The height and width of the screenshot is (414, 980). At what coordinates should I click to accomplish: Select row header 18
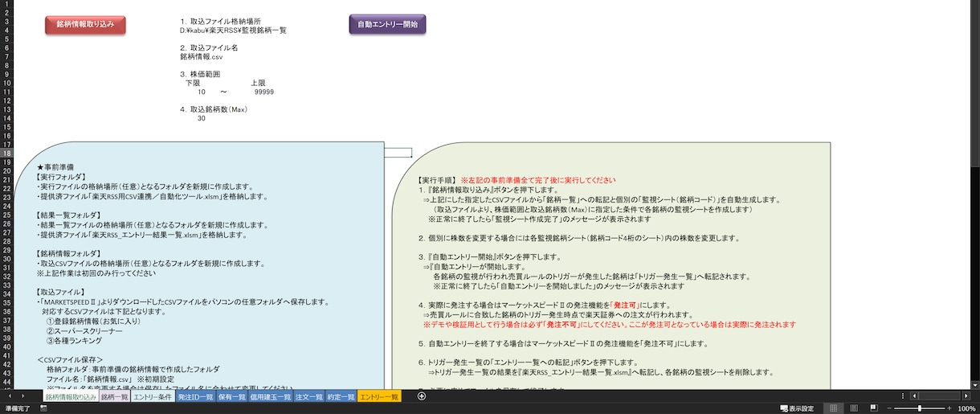pyautogui.click(x=6, y=153)
